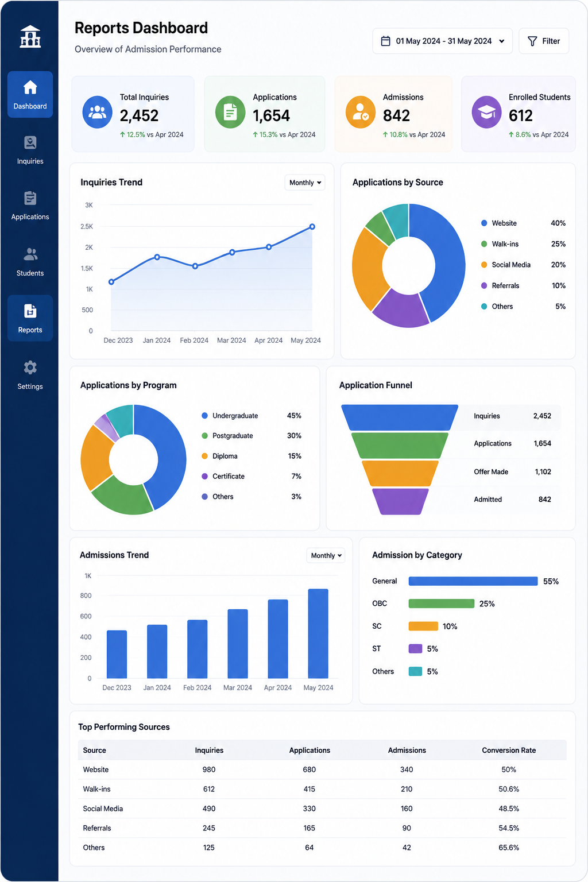The image size is (588, 882).
Task: Open Settings from the sidebar
Action: point(30,375)
